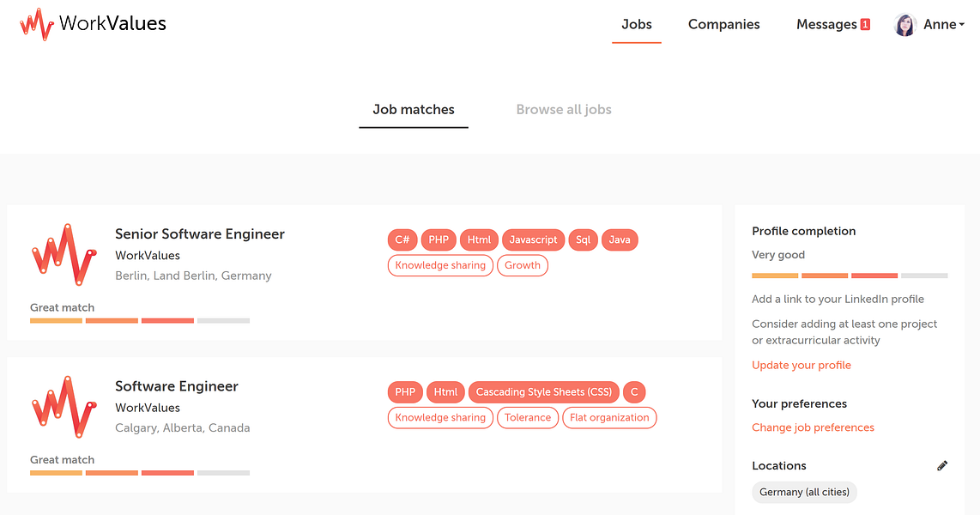
Task: Select the Knowledge sharing tag on Senior Software Engineer
Action: coord(440,265)
